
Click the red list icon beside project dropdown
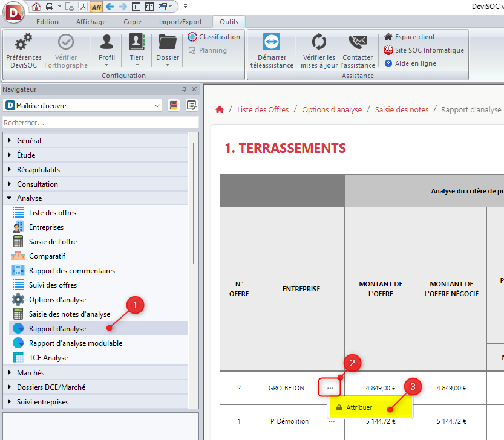[174, 105]
